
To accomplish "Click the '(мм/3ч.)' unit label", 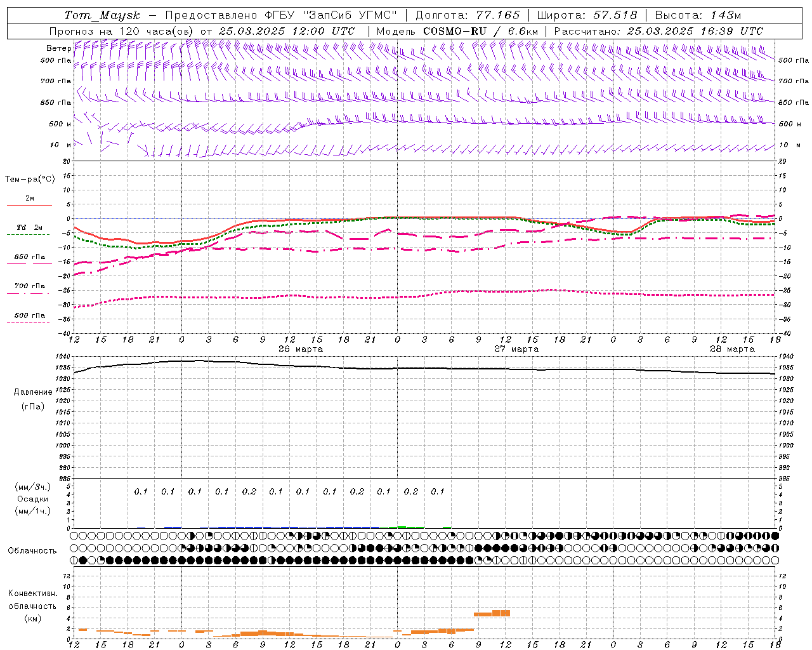I will 32,487.
